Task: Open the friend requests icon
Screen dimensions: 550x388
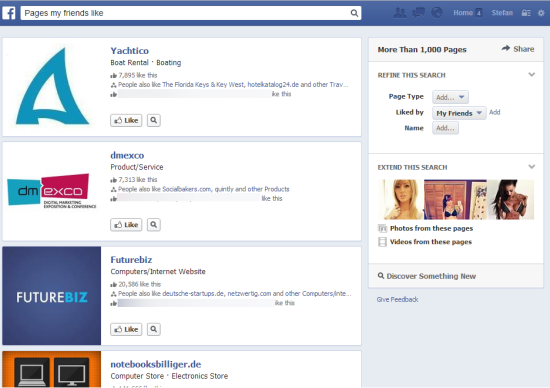Action: pos(400,13)
